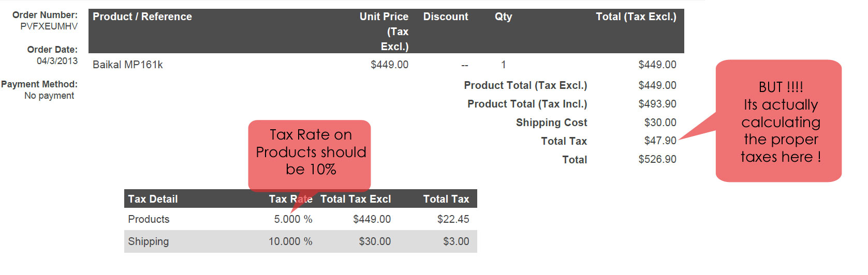Click the Products row 5.000 % tax rate
Screen dimensions: 868x275
293,219
